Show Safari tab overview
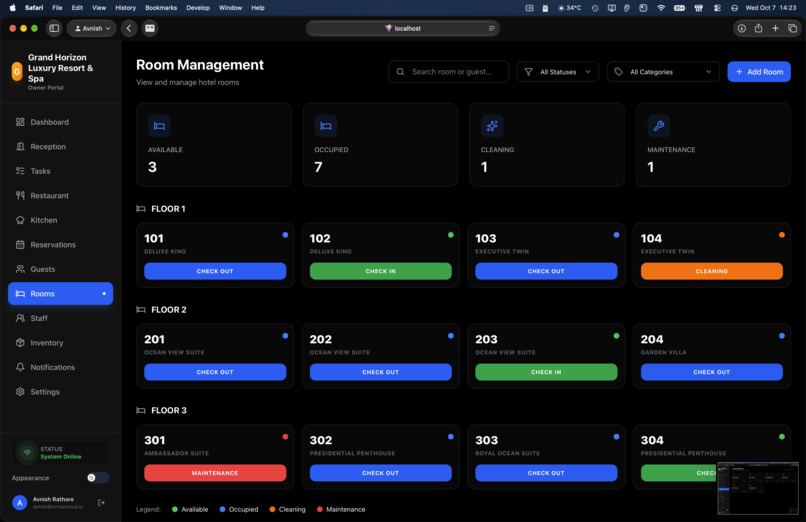Screen dimensions: 806x522 pos(792,28)
